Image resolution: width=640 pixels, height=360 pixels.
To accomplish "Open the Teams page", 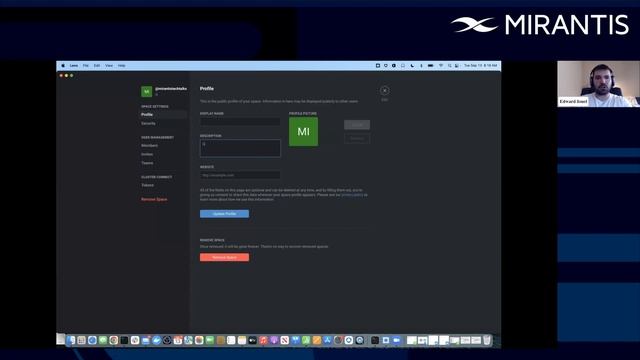I will click(147, 163).
